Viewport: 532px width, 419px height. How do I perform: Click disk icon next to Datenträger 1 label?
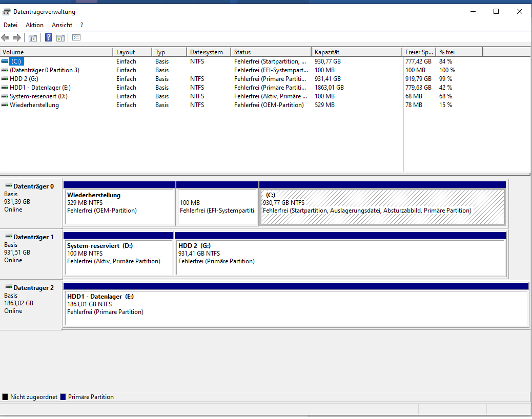point(9,236)
